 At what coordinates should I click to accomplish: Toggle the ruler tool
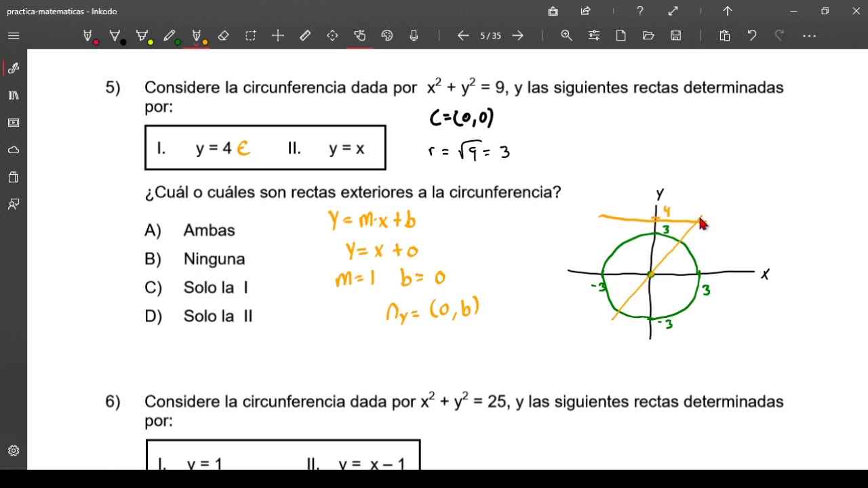tap(305, 36)
